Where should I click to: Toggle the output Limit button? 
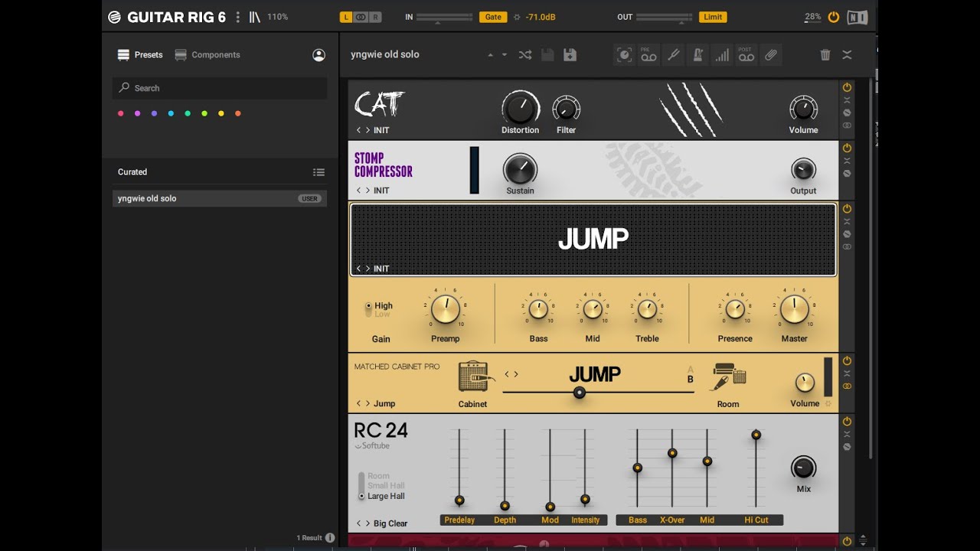713,17
